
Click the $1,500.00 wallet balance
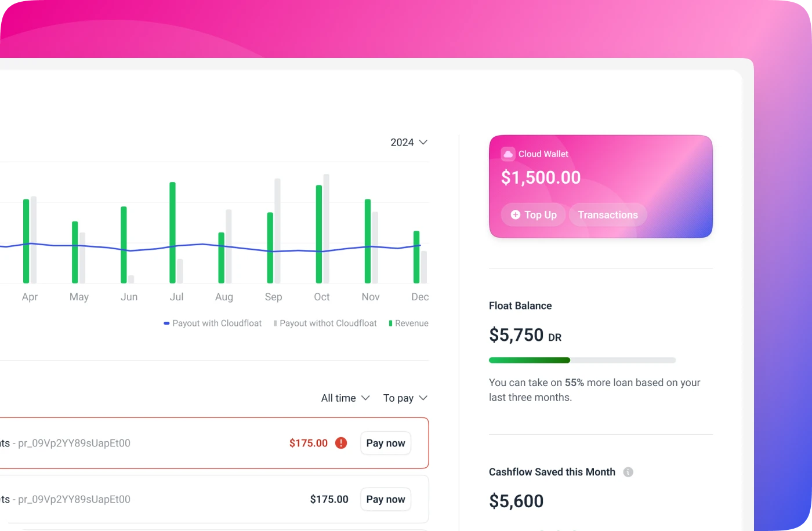540,177
